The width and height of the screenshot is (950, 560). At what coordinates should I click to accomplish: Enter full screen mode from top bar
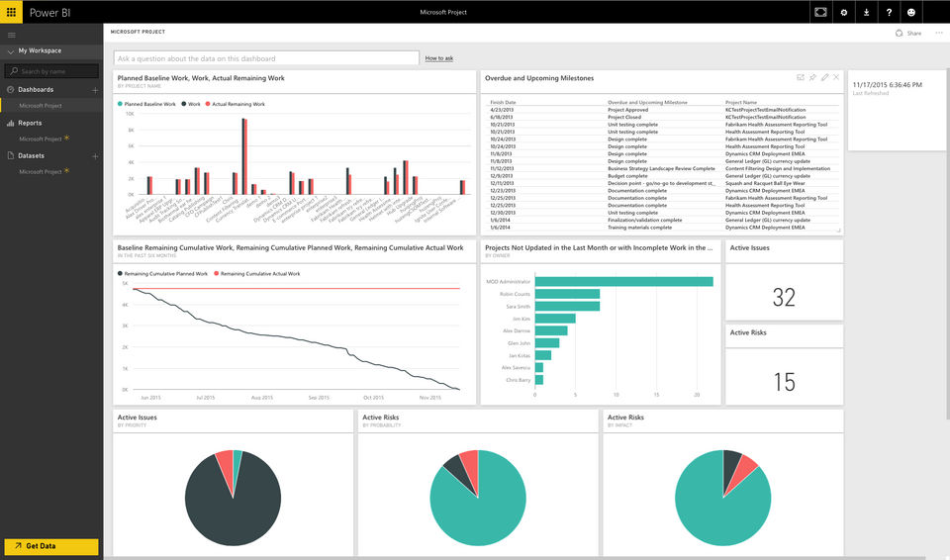click(820, 12)
